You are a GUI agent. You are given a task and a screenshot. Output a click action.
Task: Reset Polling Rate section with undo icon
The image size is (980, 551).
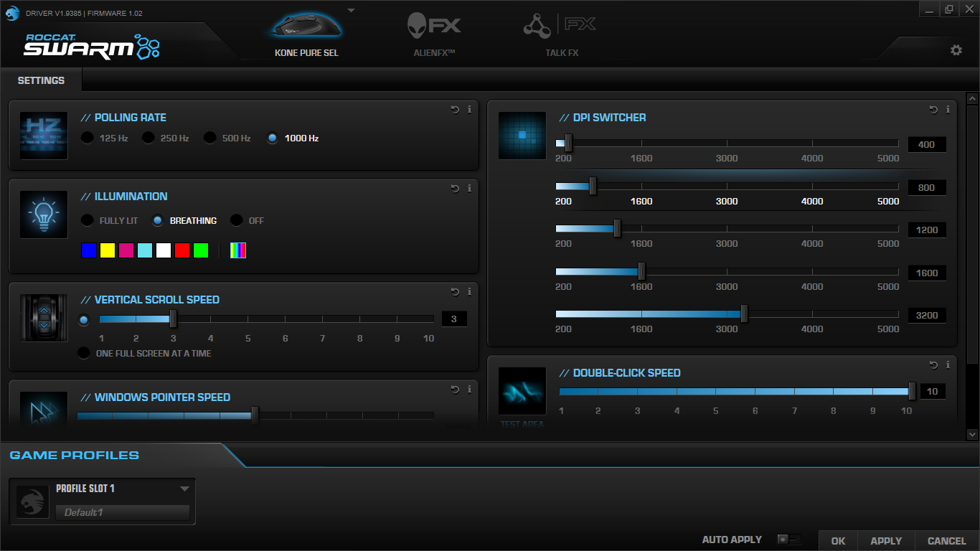point(455,110)
